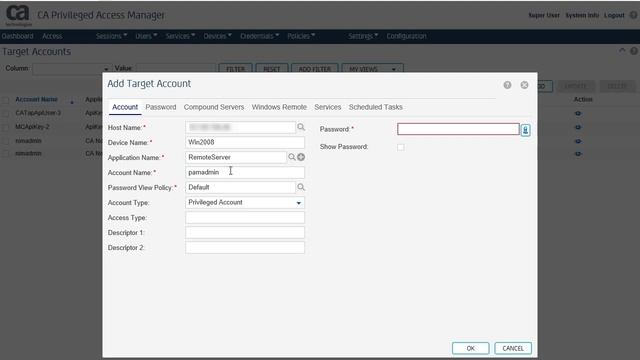Open the page help icon at top right
Viewport: 640px width, 360px height.
point(633,15)
